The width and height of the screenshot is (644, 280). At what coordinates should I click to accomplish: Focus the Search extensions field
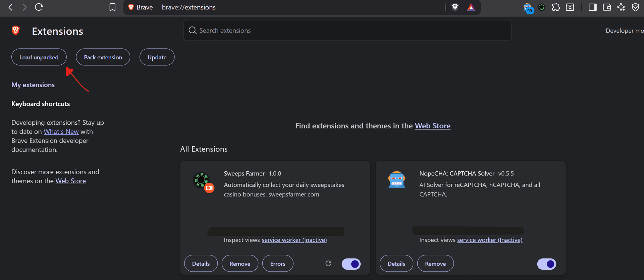347,31
